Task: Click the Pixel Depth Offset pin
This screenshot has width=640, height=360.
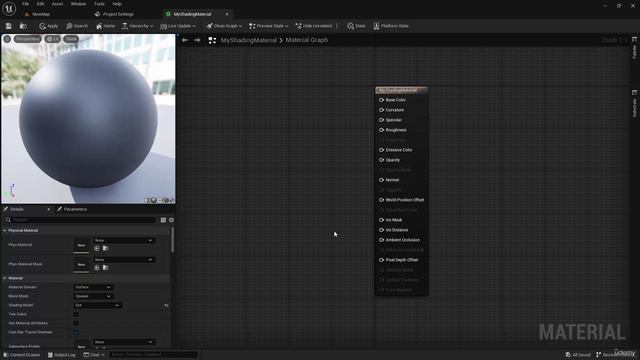Action: point(381,260)
